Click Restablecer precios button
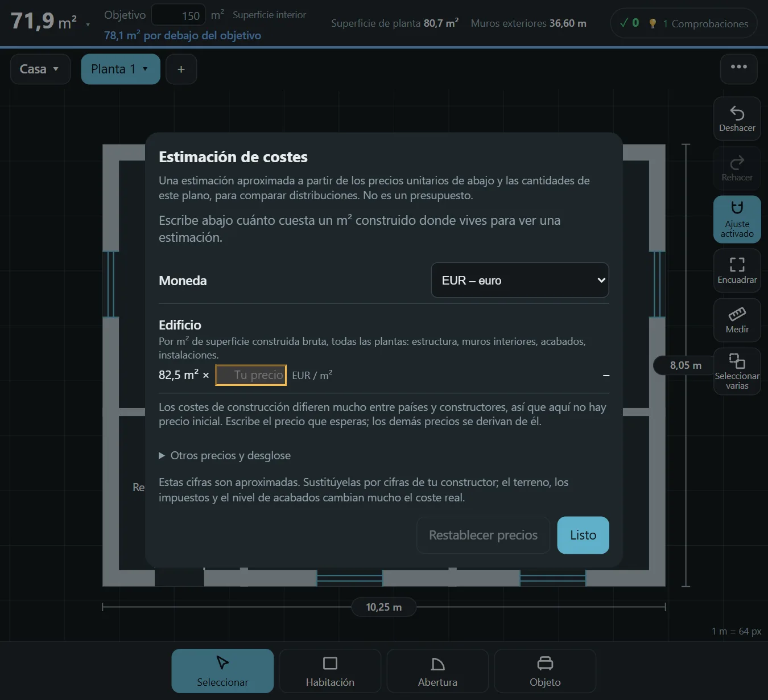 (x=483, y=535)
